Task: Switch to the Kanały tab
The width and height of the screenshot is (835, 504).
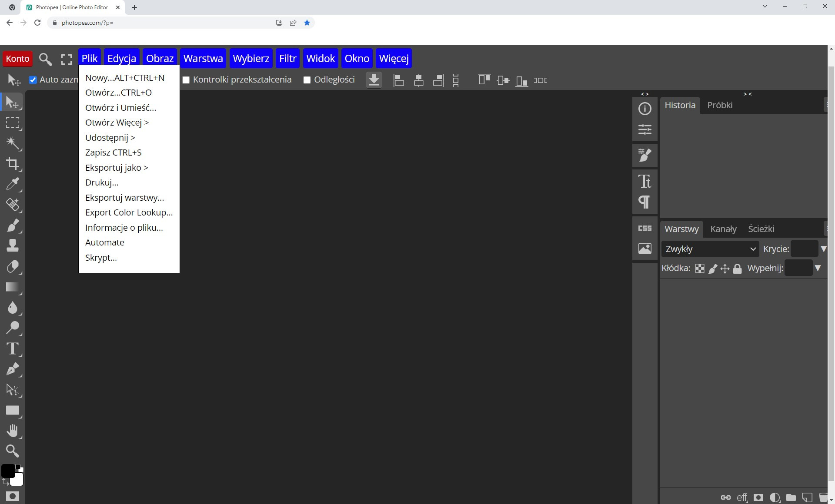Action: pyautogui.click(x=723, y=229)
